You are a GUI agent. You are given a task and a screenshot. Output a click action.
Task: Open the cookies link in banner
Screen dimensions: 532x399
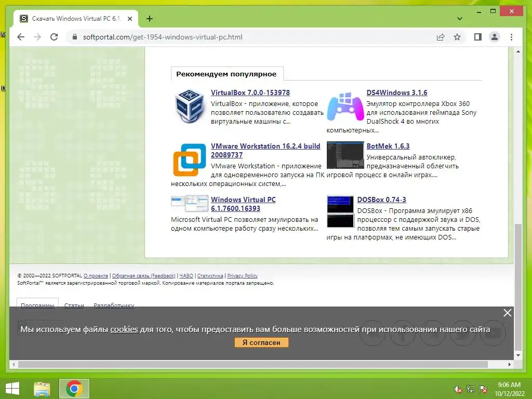coord(124,329)
